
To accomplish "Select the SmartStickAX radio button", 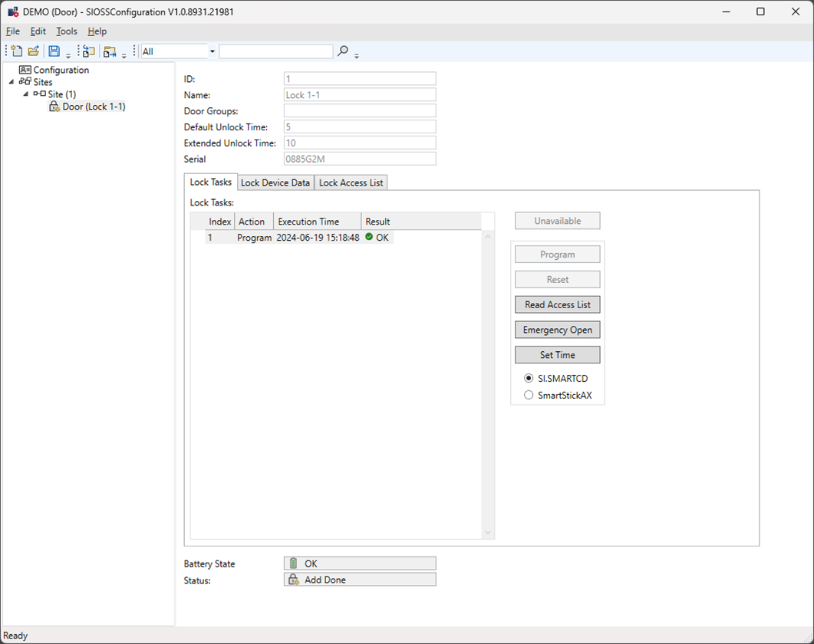I will 529,396.
